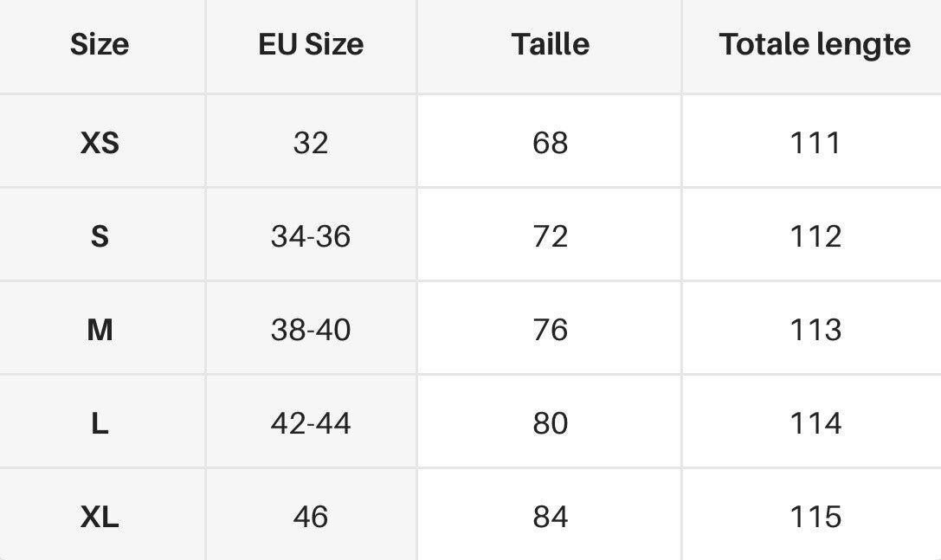The image size is (941, 560).
Task: Select the 42-44 EU size cell
Action: (x=311, y=423)
